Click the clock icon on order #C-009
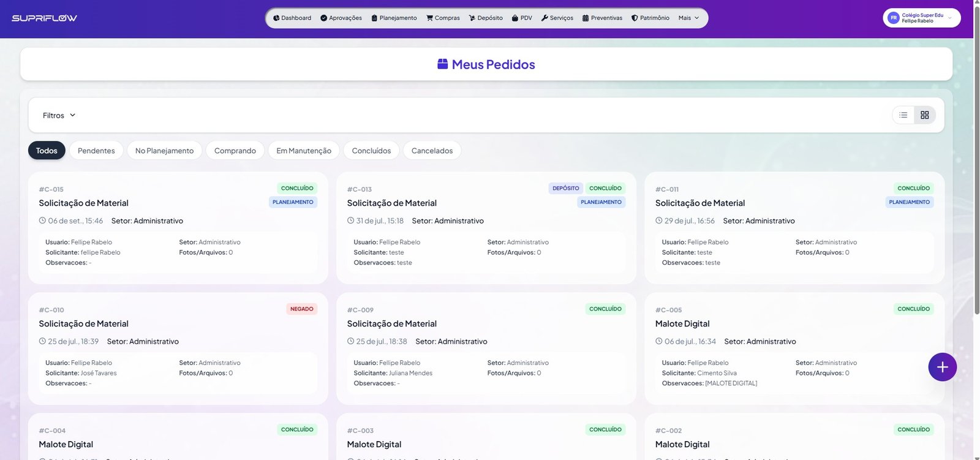This screenshot has width=980, height=460. 350,341
